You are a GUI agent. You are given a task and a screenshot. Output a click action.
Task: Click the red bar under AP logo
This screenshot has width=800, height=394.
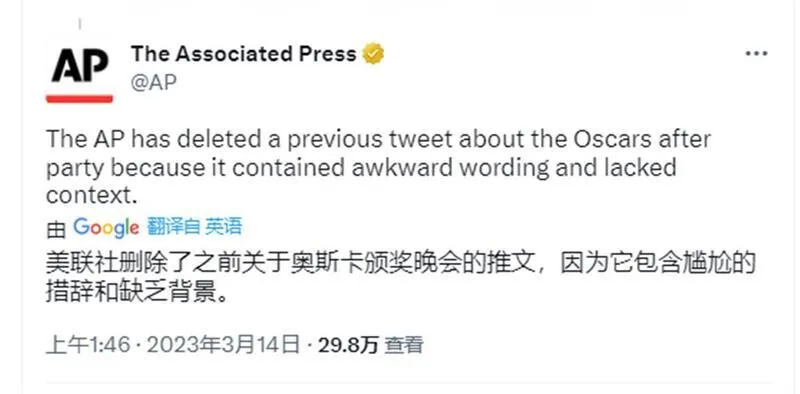[x=80, y=99]
